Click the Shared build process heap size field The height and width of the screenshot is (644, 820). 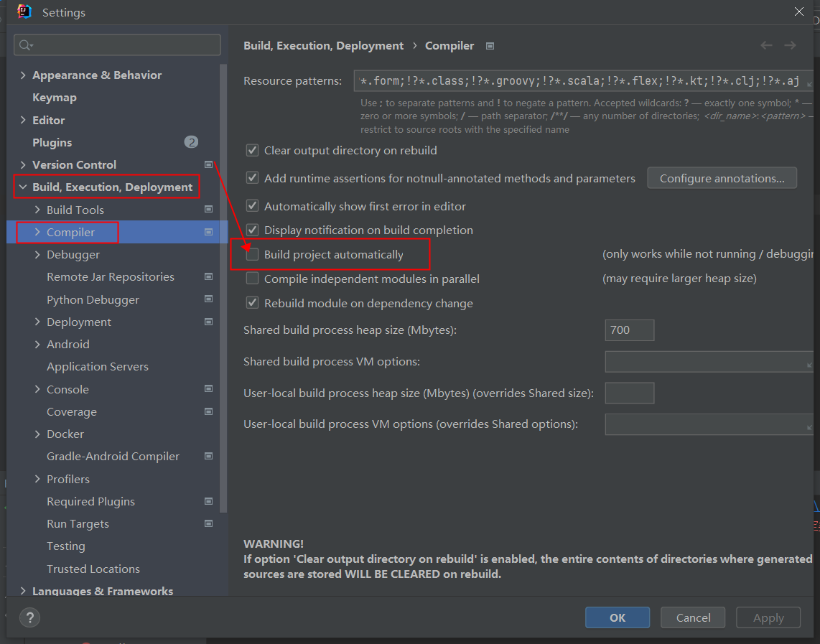(629, 330)
